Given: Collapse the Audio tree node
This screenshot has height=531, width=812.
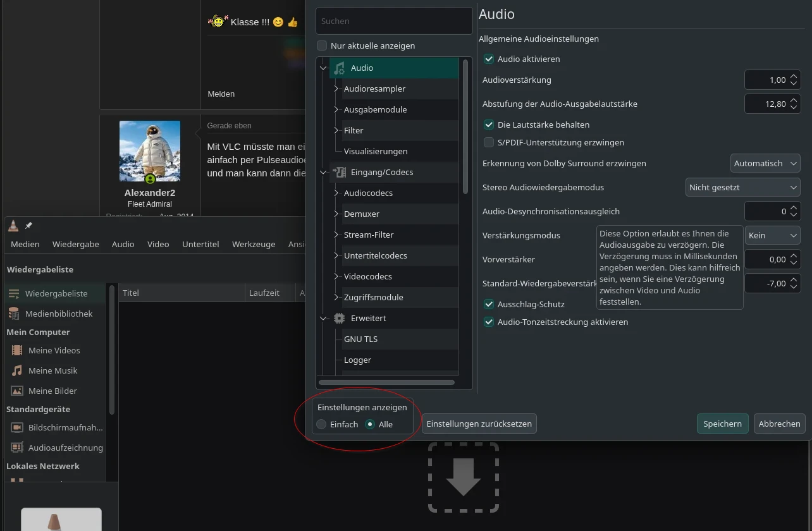Looking at the screenshot, I should click(324, 68).
